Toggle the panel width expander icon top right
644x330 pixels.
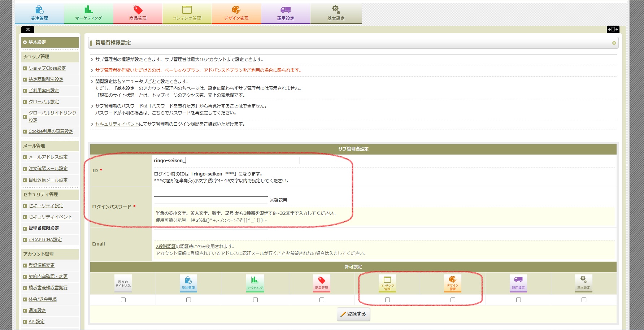pyautogui.click(x=613, y=29)
